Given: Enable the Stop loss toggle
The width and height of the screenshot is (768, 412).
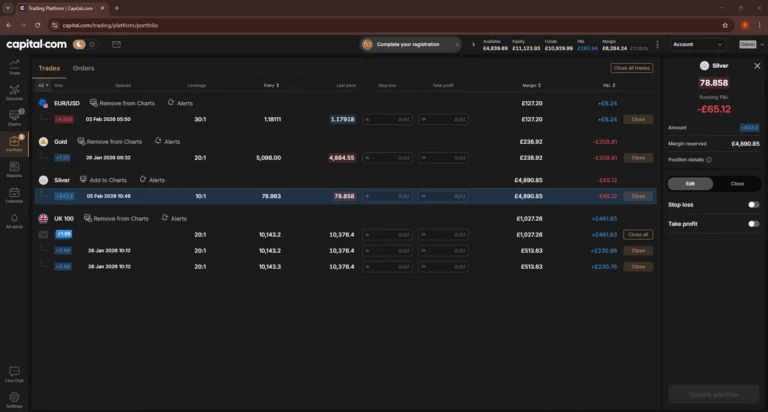Looking at the screenshot, I should pyautogui.click(x=753, y=205).
